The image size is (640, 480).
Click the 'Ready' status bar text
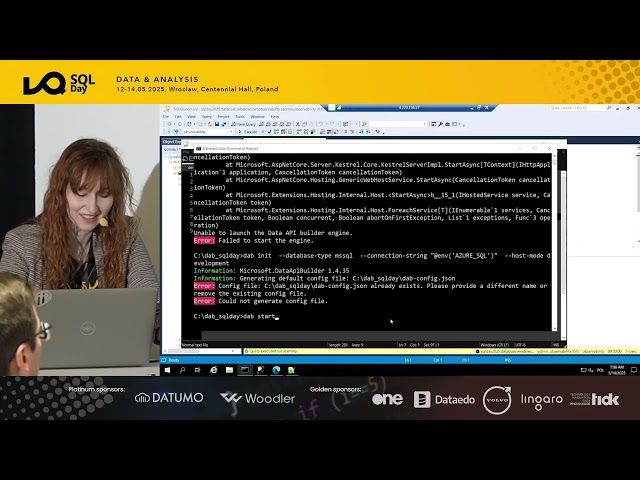coord(173,360)
